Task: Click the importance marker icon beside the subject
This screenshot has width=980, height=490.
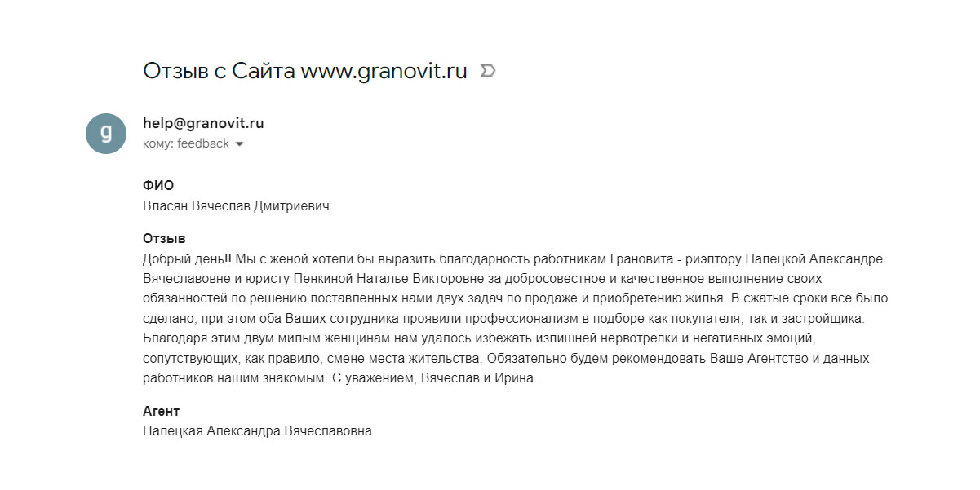Action: click(488, 71)
